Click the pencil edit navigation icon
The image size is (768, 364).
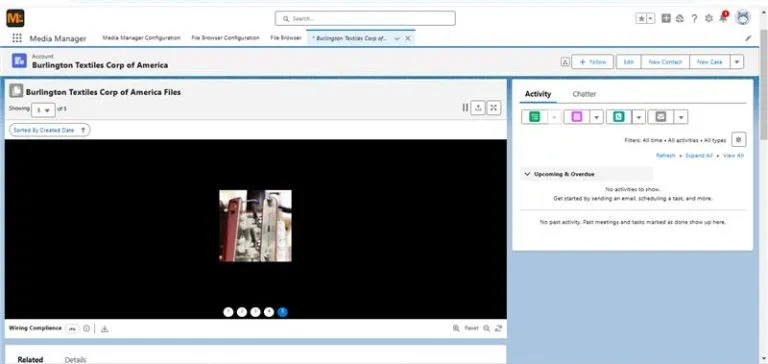tap(748, 38)
